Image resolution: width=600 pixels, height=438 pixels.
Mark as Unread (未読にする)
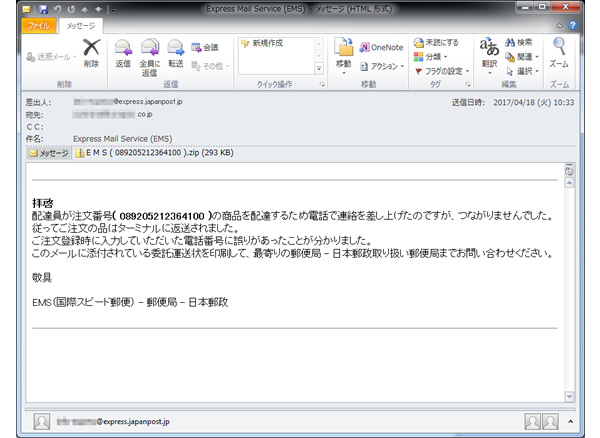point(436,42)
